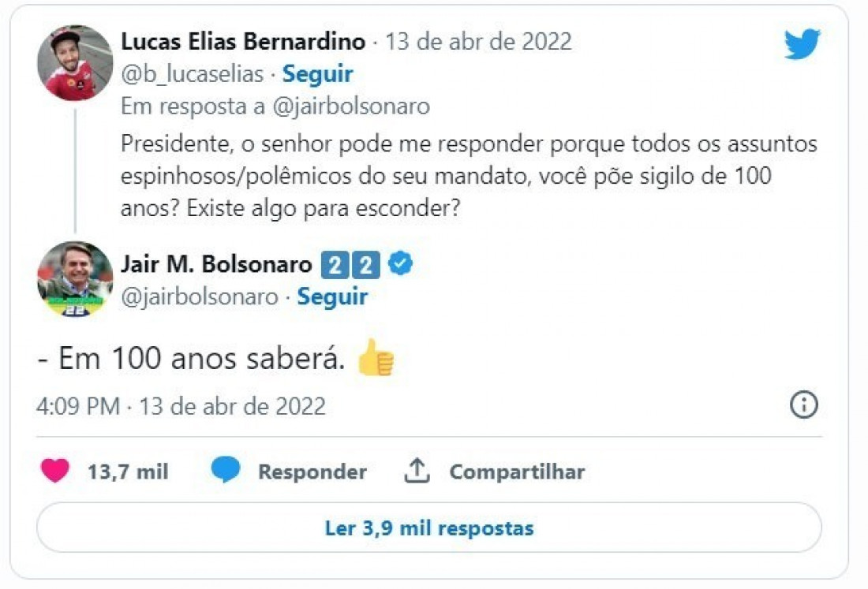Click the blue verified badge
Screen dimensions: 868x589
pos(401,266)
